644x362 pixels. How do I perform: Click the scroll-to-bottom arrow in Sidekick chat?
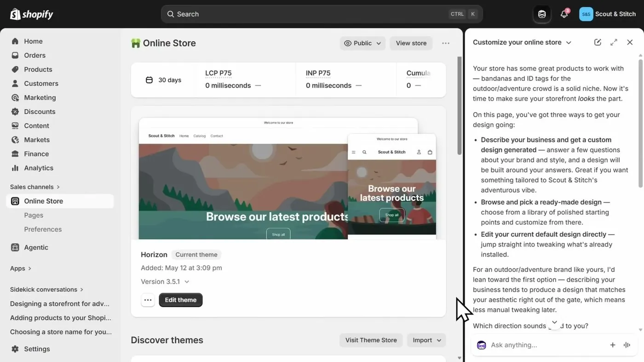(554, 322)
